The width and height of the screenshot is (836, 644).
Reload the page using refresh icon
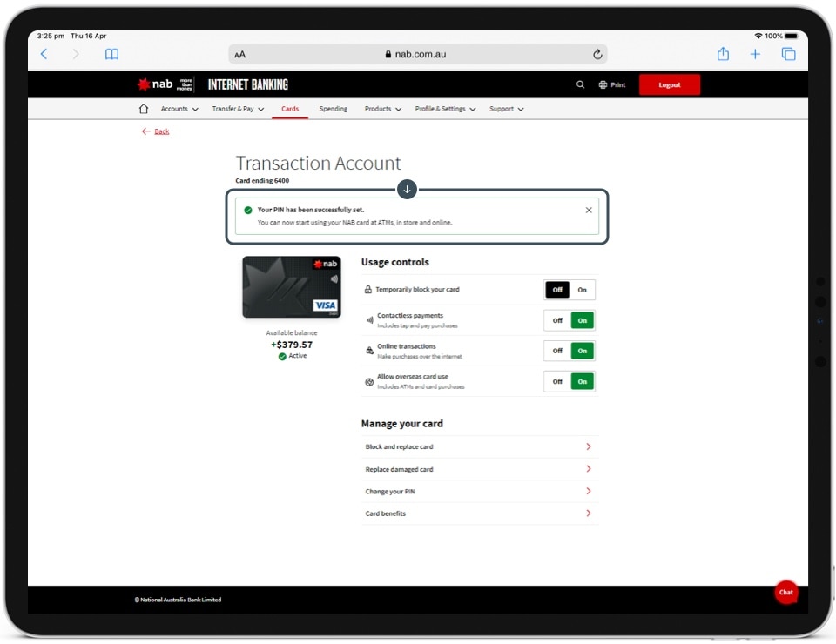point(597,54)
